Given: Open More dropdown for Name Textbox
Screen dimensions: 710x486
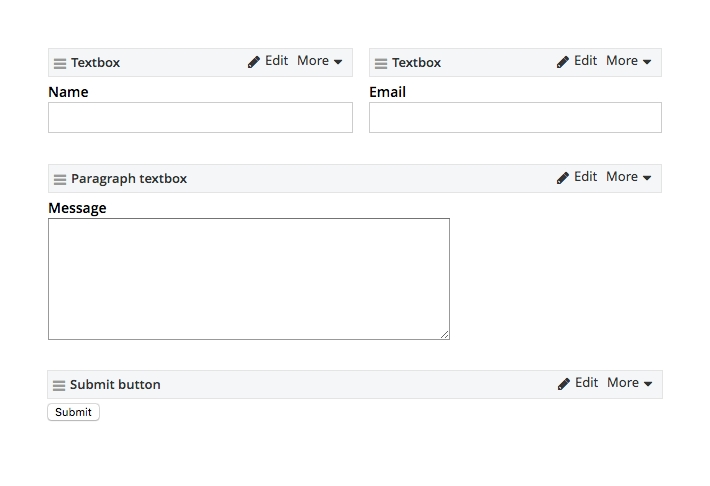Looking at the screenshot, I should (x=320, y=61).
